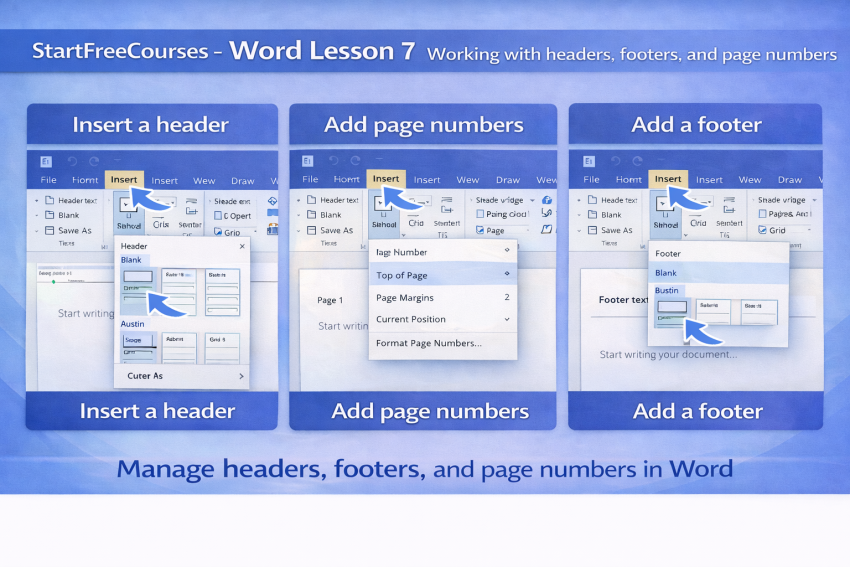Select the highlighted Insert tab in the header panel
Viewport: 850px width, 567px height.
pyautogui.click(x=124, y=179)
